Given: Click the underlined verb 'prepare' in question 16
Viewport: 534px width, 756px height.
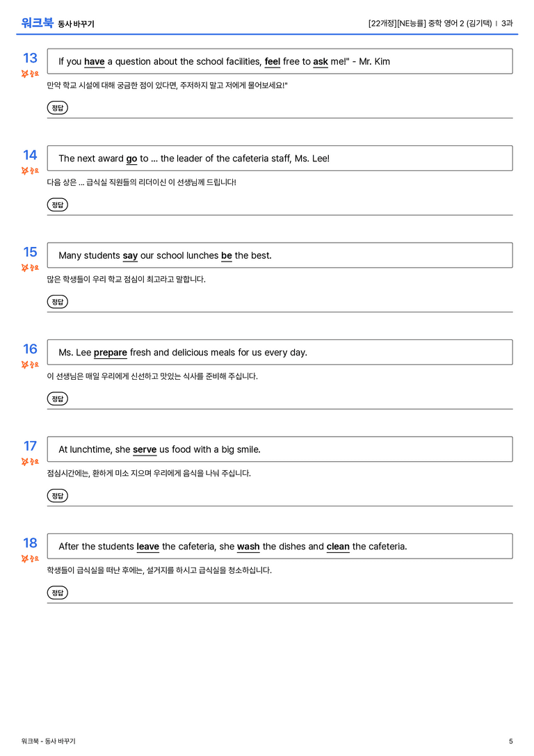Looking at the screenshot, I should 111,353.
